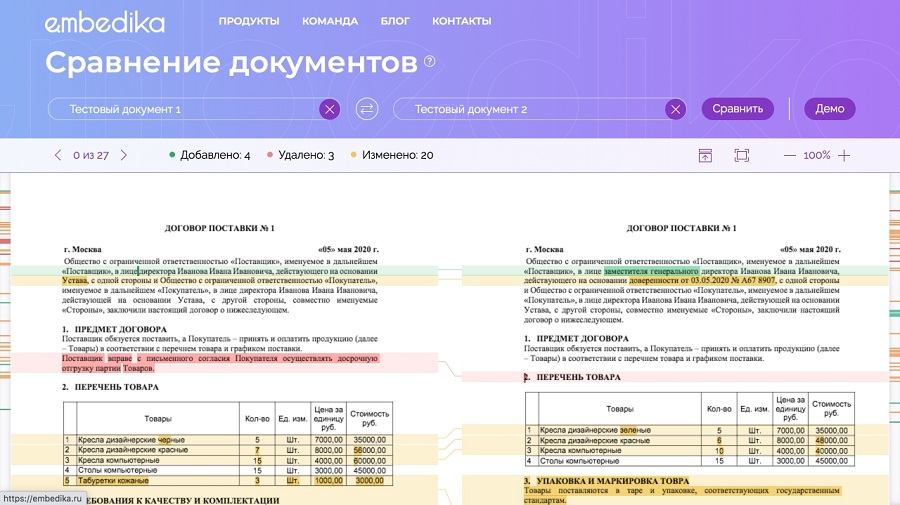
Task: Swap the two documents with the arrows icon
Action: pyautogui.click(x=367, y=109)
